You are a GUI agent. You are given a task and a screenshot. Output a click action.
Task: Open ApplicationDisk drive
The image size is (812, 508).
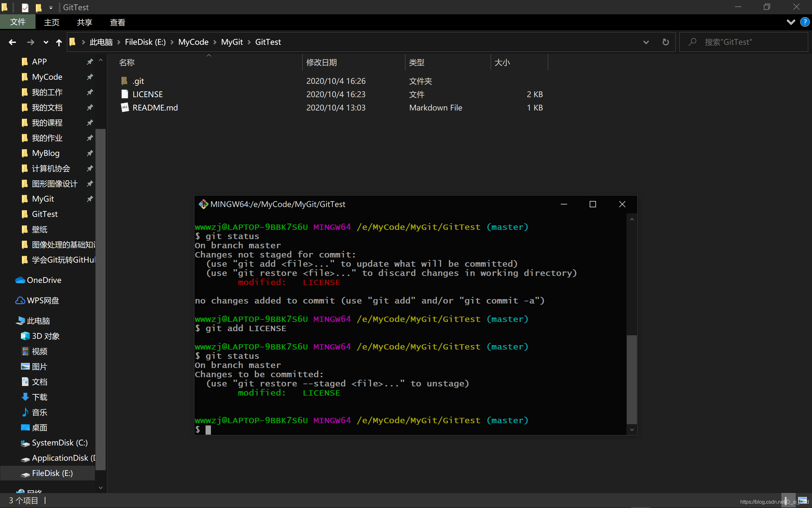pyautogui.click(x=58, y=458)
